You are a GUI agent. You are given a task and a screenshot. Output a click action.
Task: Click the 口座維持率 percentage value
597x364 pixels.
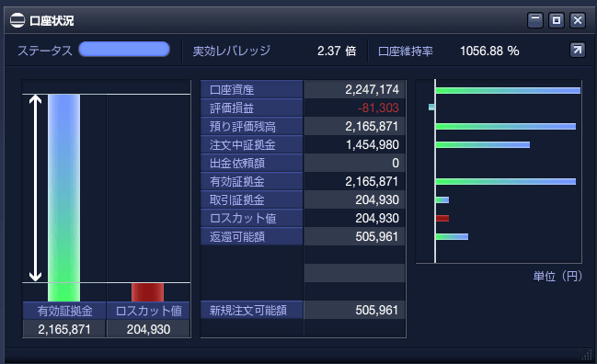point(489,51)
